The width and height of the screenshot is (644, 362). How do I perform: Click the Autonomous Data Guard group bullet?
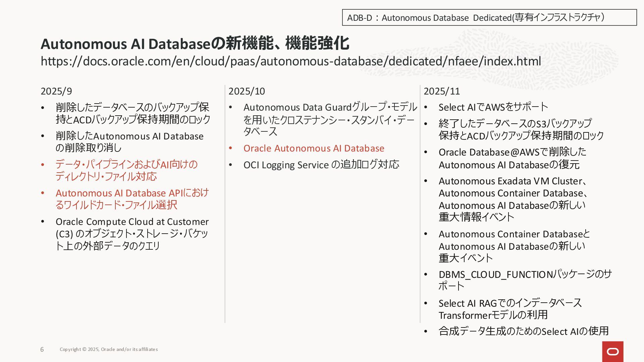330,119
